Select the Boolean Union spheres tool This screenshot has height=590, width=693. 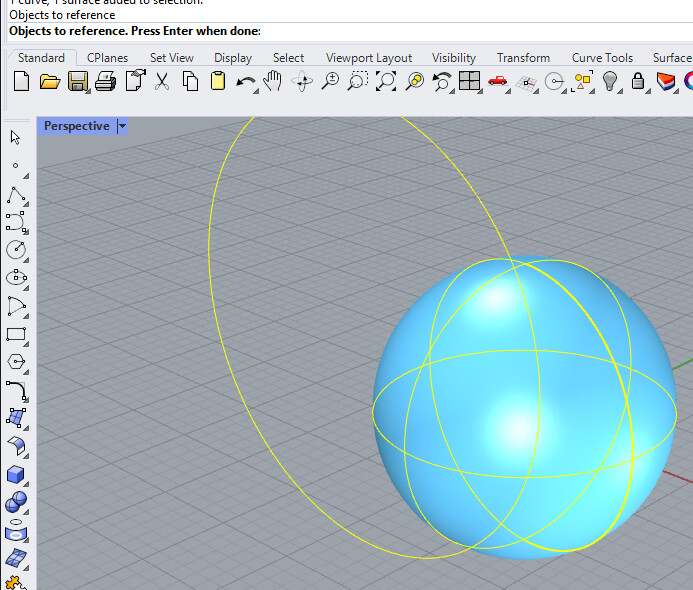pos(16,502)
